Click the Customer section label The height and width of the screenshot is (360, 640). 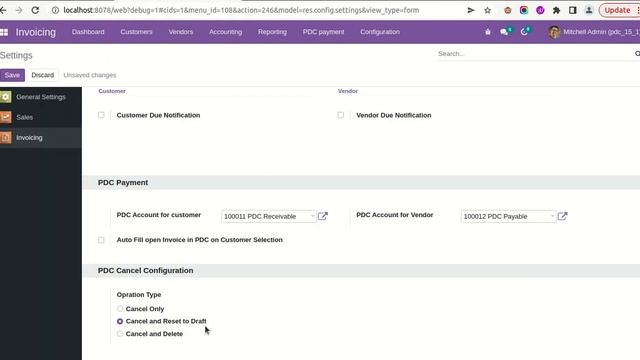click(112, 91)
